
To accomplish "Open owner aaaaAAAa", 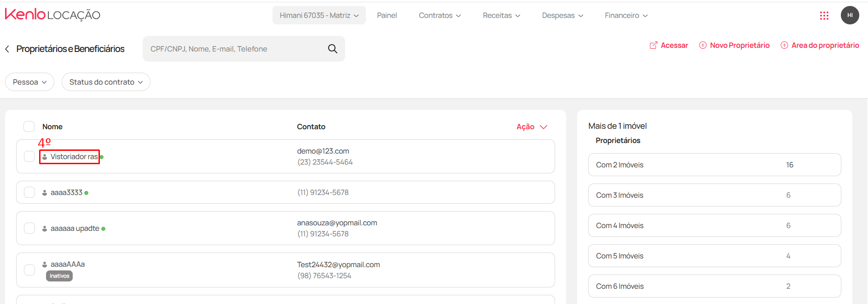I will tap(68, 264).
